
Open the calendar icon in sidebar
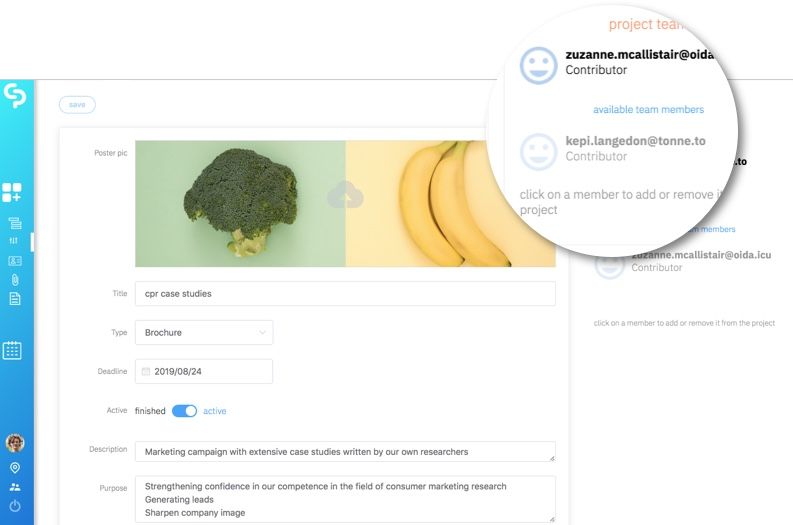point(12,350)
